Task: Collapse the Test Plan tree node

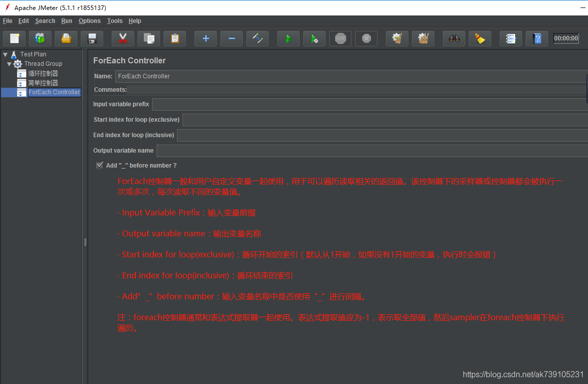Action: (5, 55)
